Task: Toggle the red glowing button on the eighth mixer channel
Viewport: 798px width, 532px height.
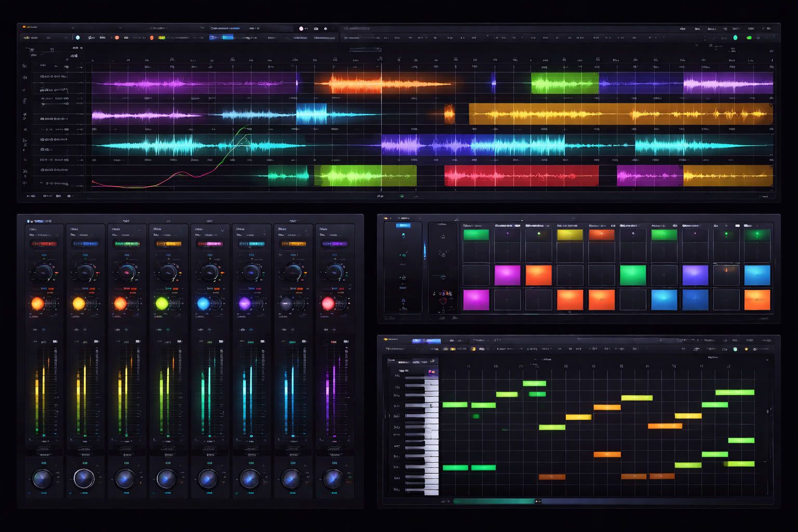Action: pyautogui.click(x=328, y=303)
